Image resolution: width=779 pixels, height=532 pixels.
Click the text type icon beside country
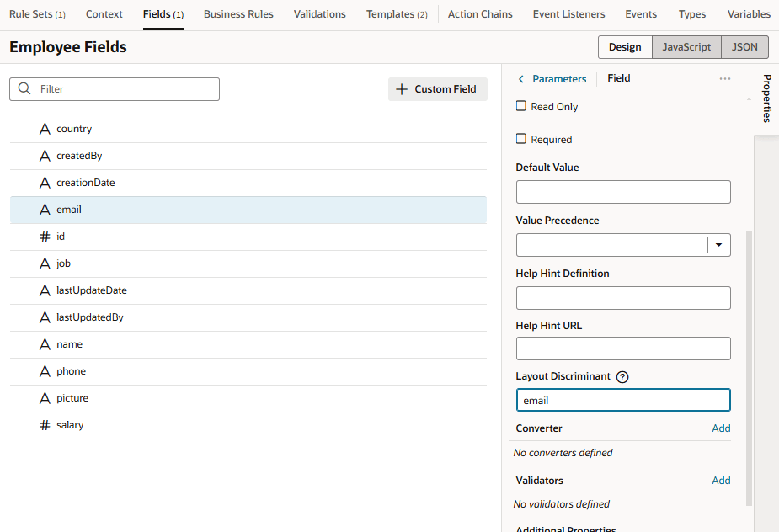[45, 129]
